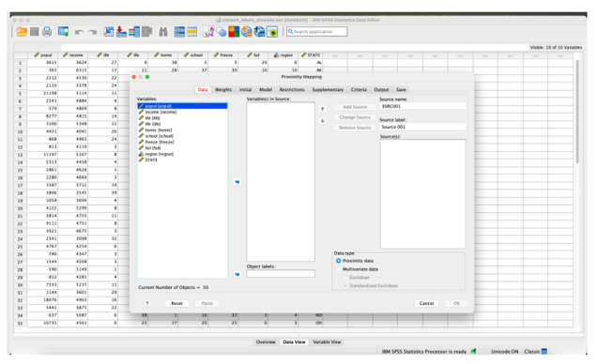Click the Remove Source button
The image size is (597, 364).
point(355,128)
